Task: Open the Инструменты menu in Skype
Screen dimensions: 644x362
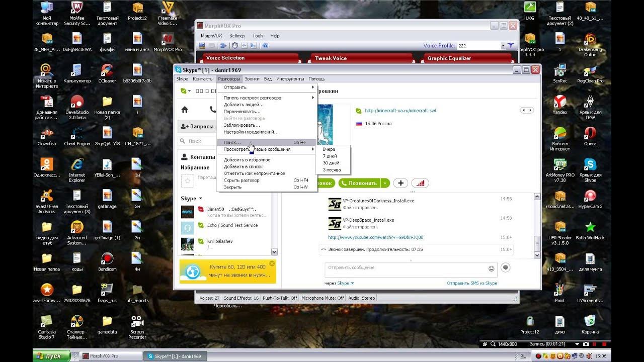Action: [x=290, y=79]
